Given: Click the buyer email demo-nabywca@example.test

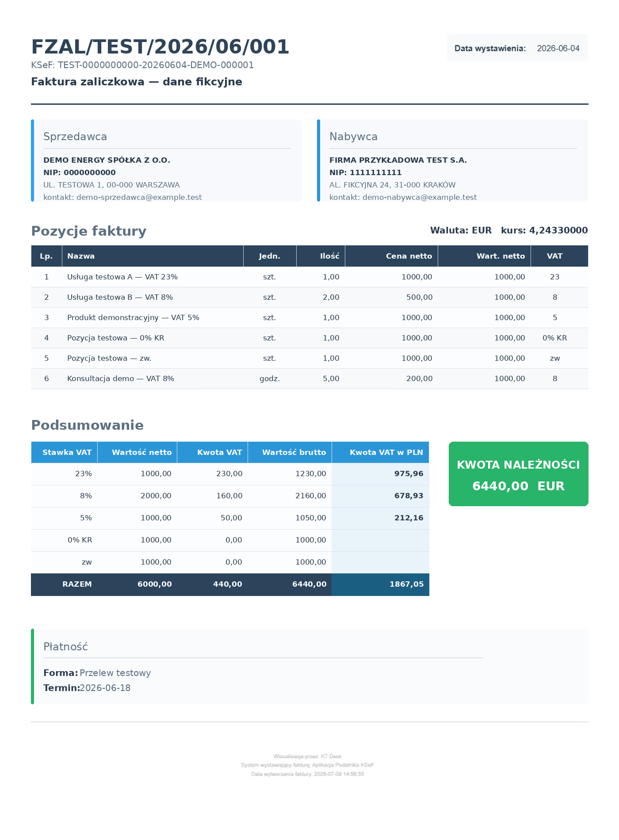Looking at the screenshot, I should 420,197.
